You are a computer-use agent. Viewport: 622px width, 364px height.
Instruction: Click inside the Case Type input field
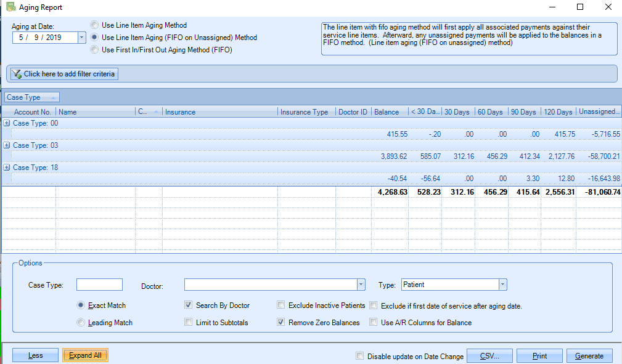[99, 284]
